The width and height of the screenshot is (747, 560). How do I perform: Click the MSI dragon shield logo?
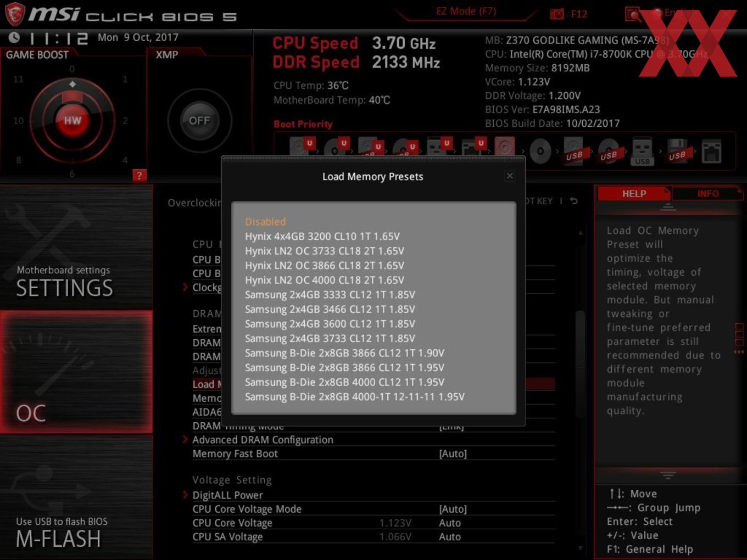tap(15, 14)
